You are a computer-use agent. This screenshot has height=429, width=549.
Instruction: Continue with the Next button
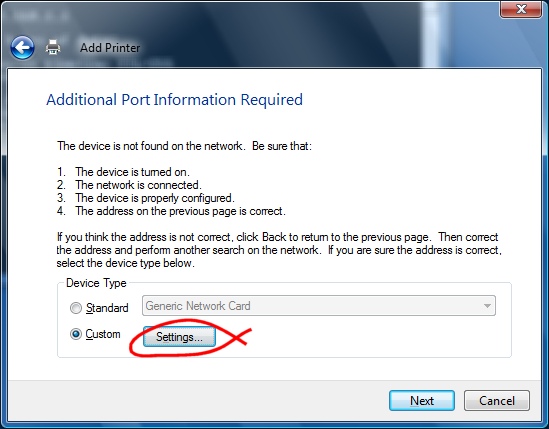[x=422, y=401]
